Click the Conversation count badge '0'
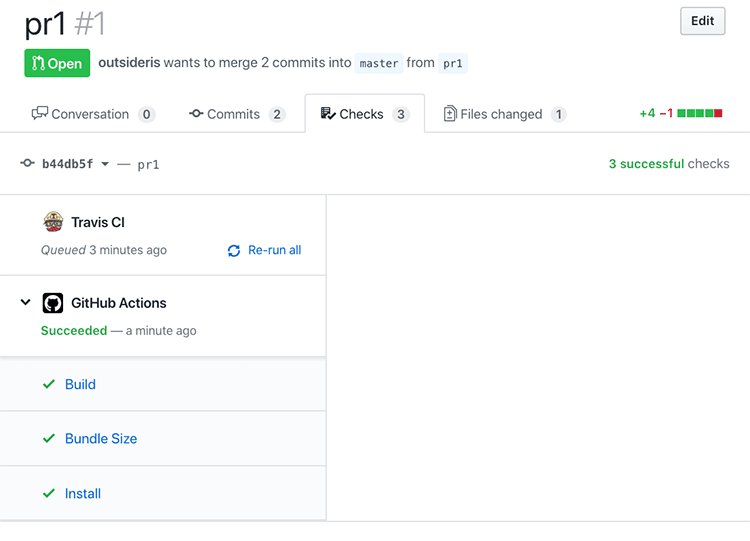This screenshot has width=750, height=541. 146,114
